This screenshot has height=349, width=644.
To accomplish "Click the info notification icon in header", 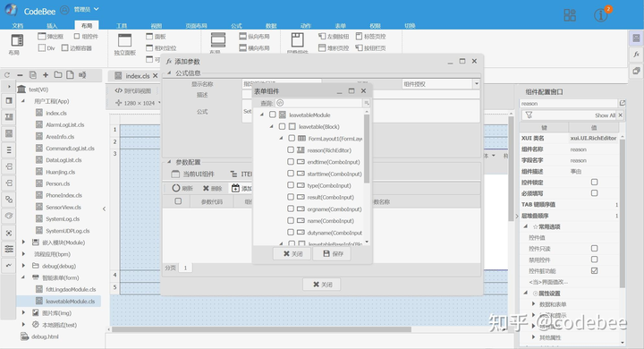I will point(600,15).
